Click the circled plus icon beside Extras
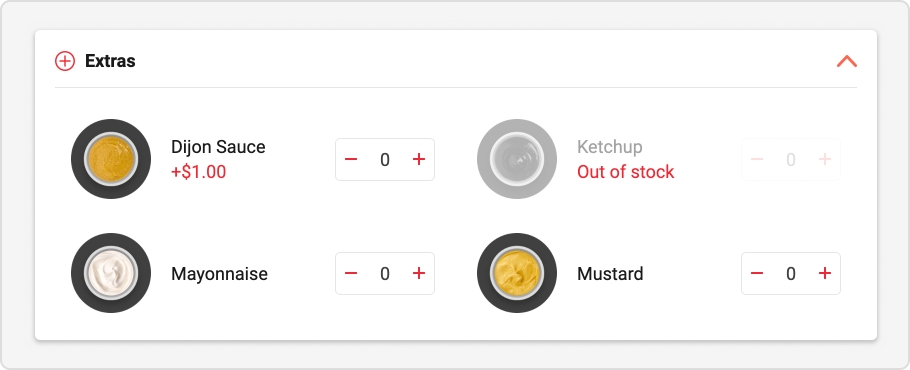Viewport: 910px width, 370px height. [x=65, y=61]
